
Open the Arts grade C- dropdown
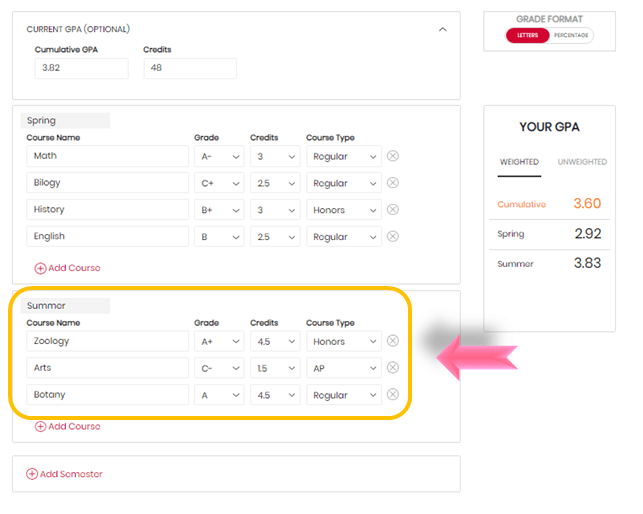[219, 368]
